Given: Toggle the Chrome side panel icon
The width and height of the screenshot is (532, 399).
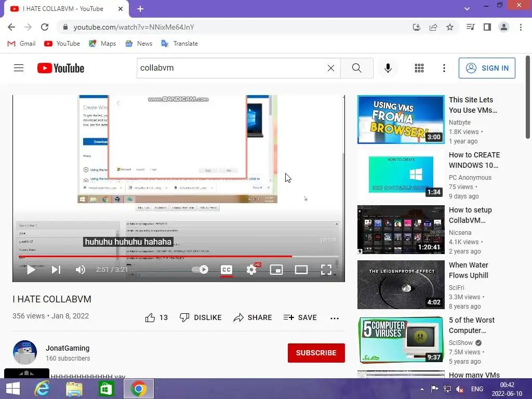Looking at the screenshot, I should pos(487,27).
